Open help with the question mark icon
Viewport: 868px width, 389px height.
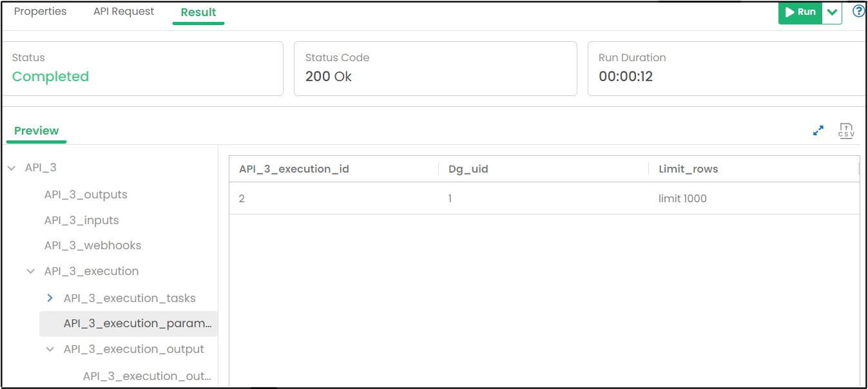tap(858, 12)
